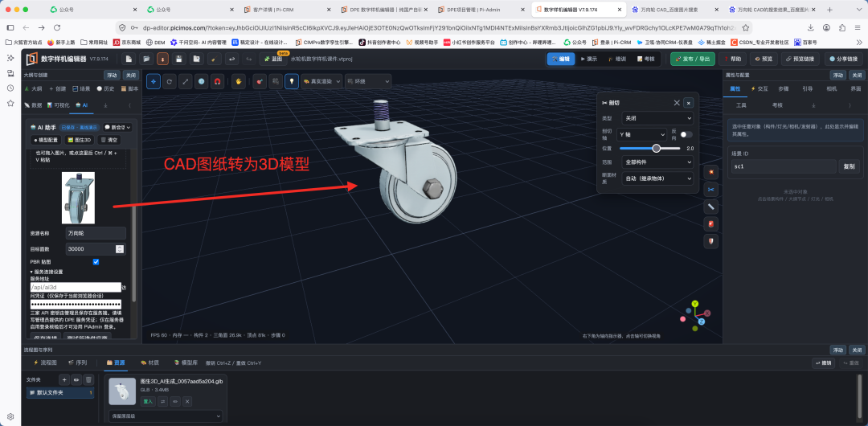Switch to the 步骤 tab in properties
Screen dimensions: 868x426
[x=784, y=88]
